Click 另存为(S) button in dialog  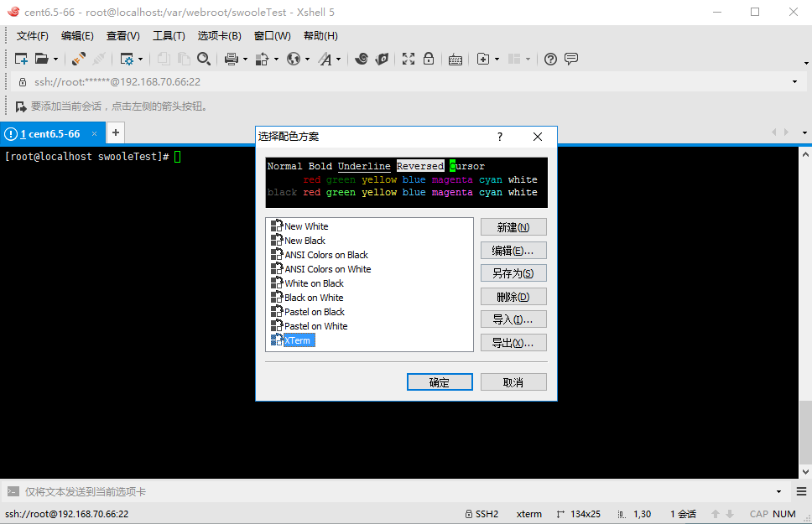pos(513,273)
